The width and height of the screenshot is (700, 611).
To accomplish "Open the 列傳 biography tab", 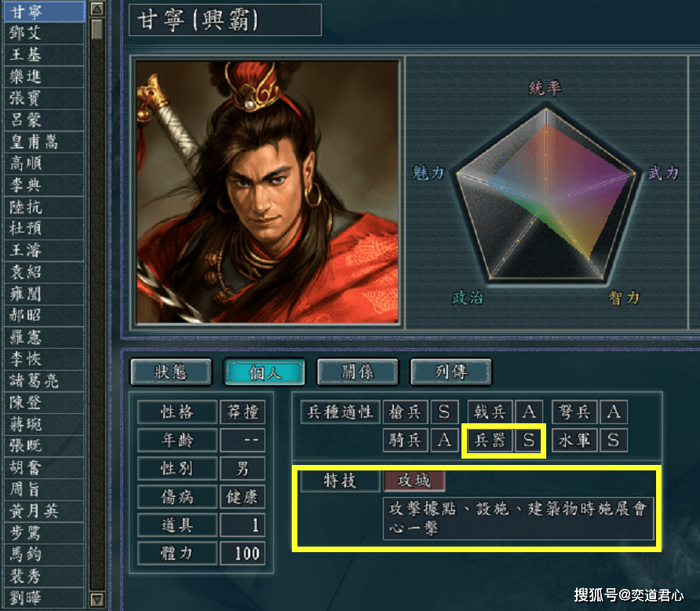I will point(451,371).
